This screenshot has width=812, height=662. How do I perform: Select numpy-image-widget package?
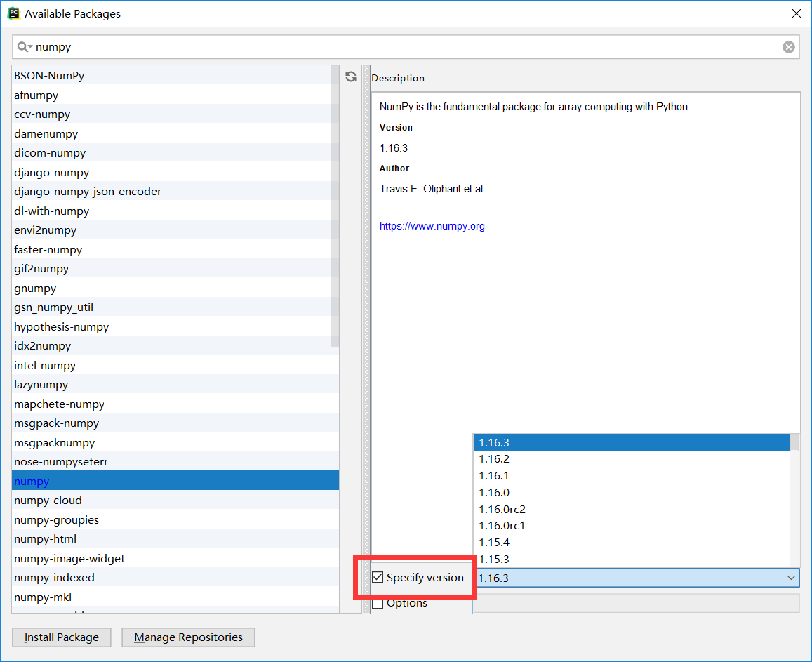pos(175,558)
